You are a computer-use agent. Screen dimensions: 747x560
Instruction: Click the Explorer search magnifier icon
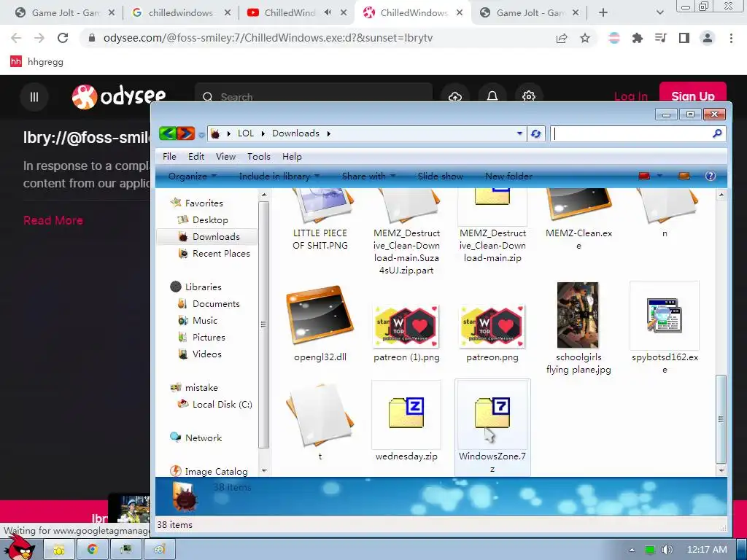717,134
